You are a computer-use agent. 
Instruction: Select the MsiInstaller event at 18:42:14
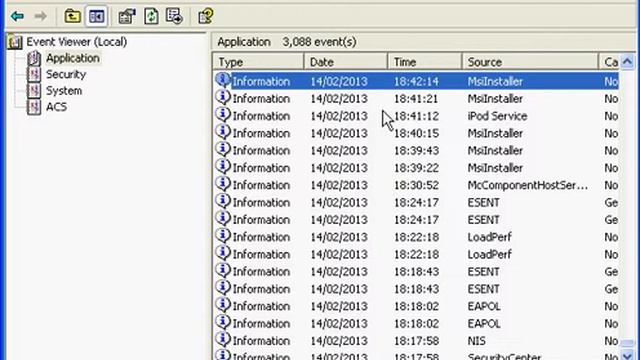pyautogui.click(x=416, y=81)
